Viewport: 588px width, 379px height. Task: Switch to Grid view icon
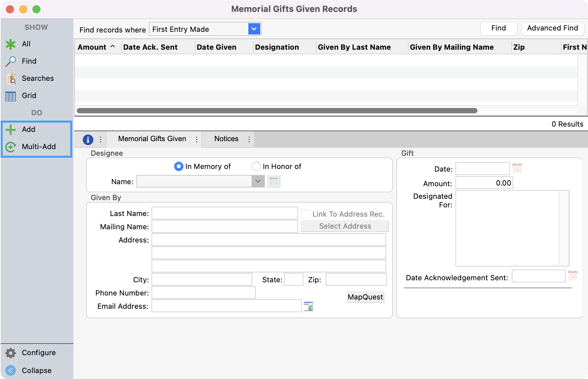pos(11,96)
